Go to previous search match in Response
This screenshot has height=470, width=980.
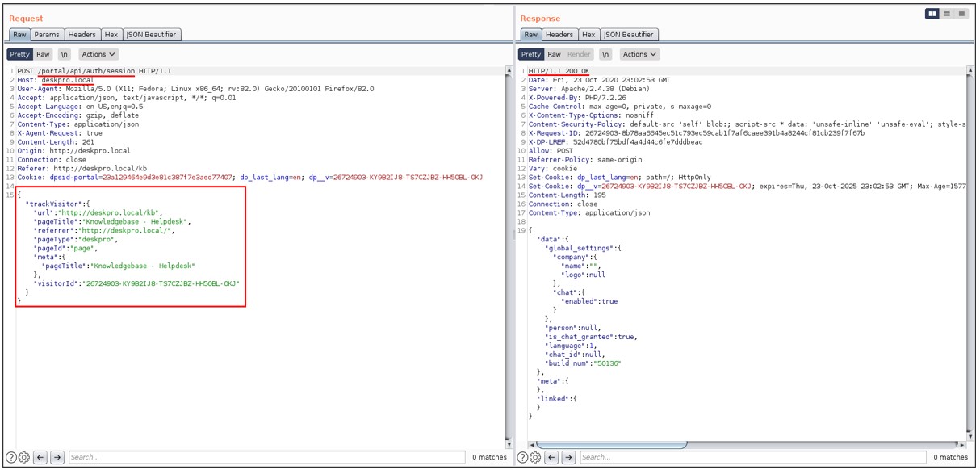[x=552, y=457]
